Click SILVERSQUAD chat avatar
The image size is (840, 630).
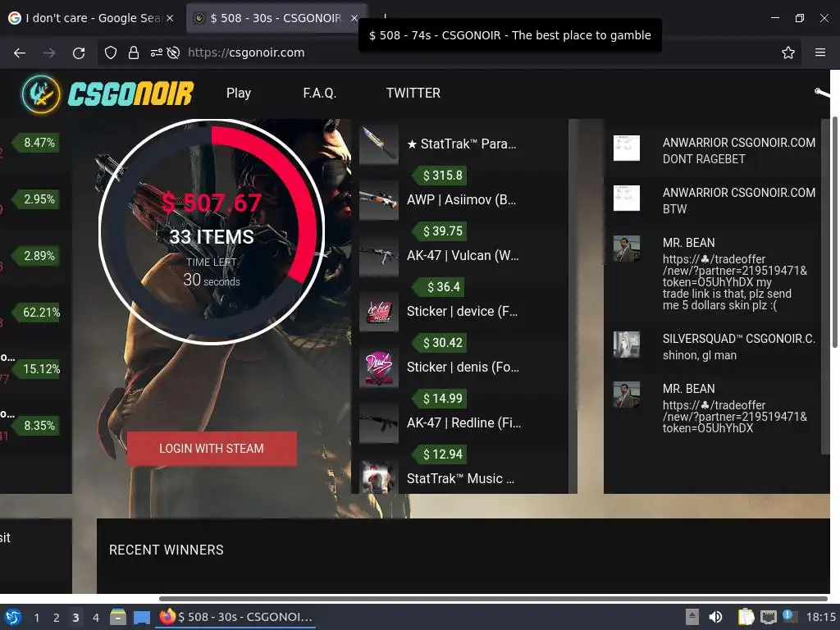tap(626, 344)
